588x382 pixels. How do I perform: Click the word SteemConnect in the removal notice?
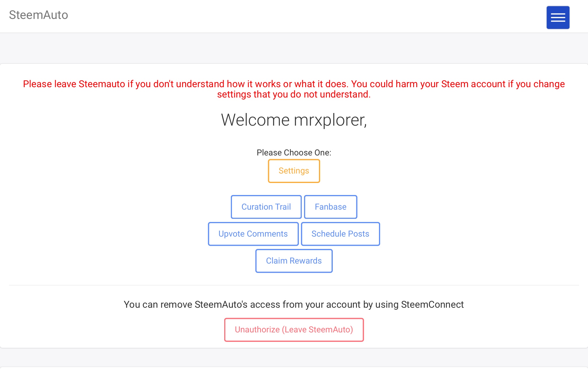tap(432, 305)
